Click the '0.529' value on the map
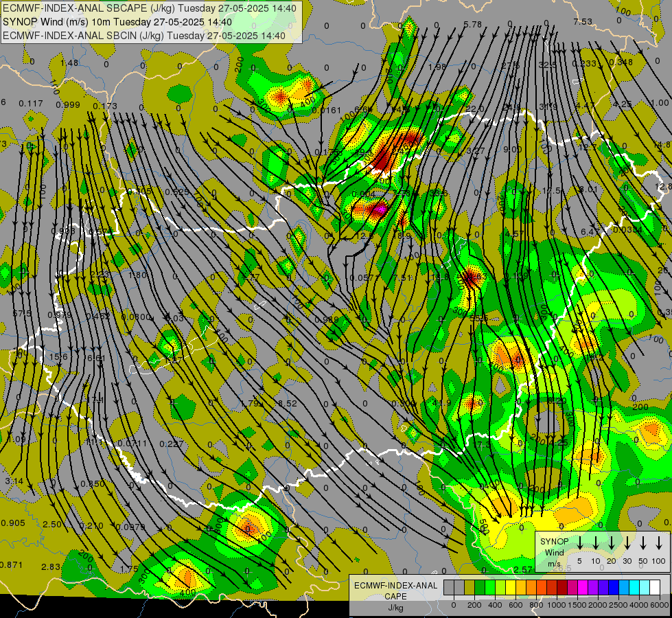 pos(177,192)
